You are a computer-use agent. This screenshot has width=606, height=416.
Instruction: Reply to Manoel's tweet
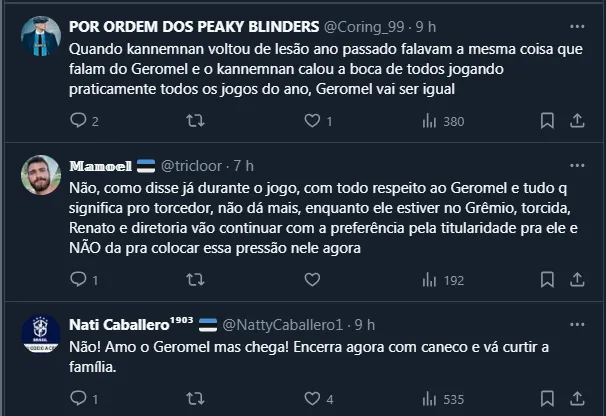[80, 280]
